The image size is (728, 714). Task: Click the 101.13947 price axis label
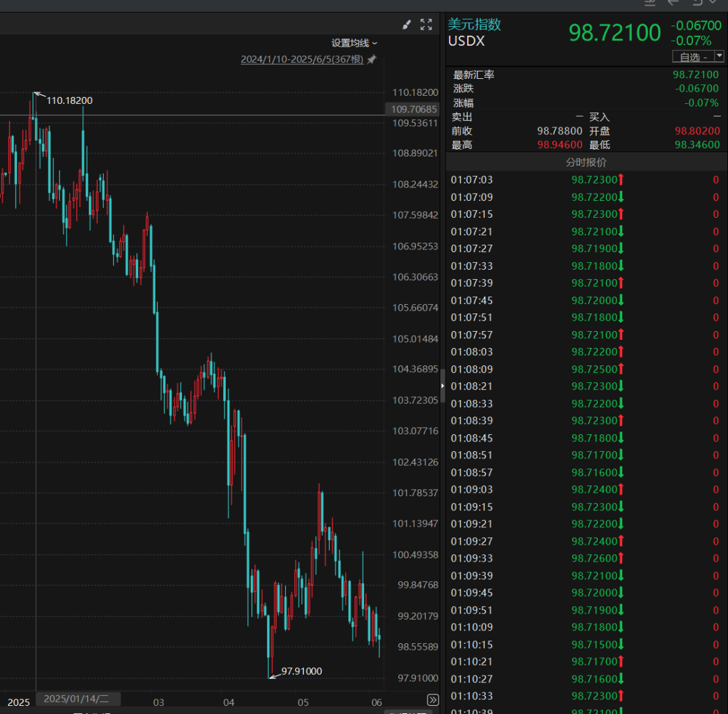415,523
